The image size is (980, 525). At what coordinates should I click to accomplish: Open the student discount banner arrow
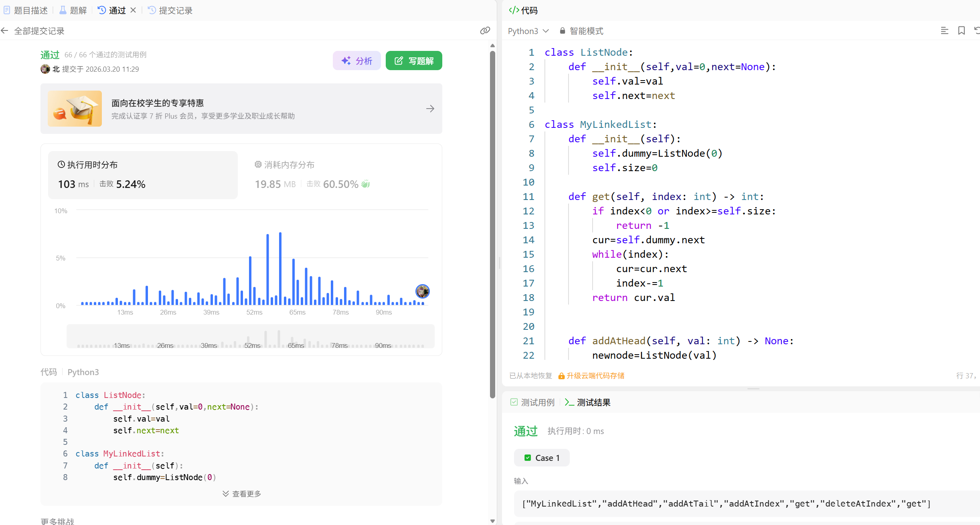(430, 109)
